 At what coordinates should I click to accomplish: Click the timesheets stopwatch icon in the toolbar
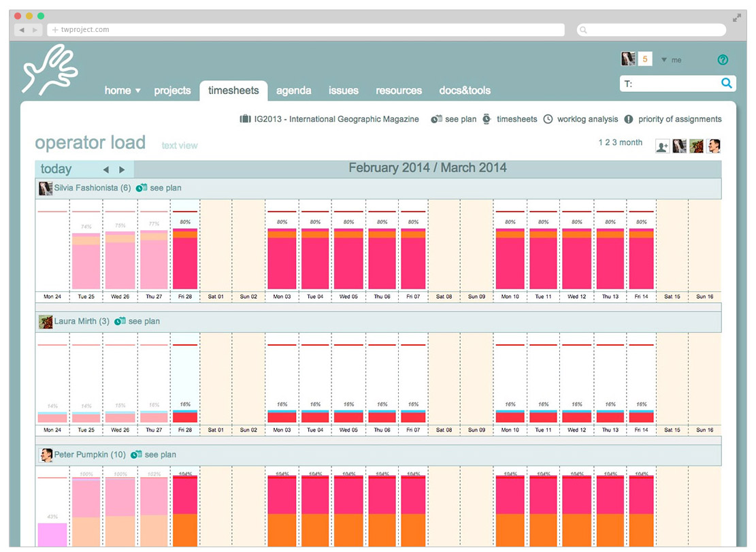click(x=487, y=119)
